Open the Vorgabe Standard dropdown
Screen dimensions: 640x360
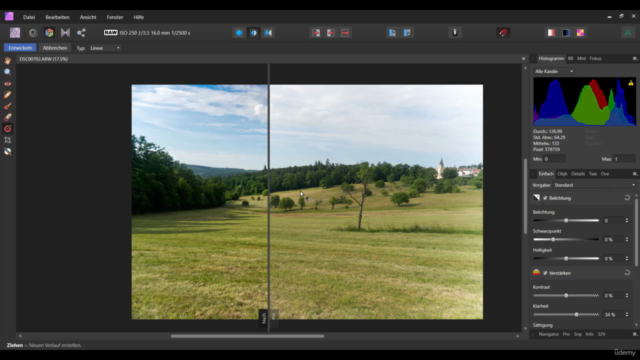[594, 185]
